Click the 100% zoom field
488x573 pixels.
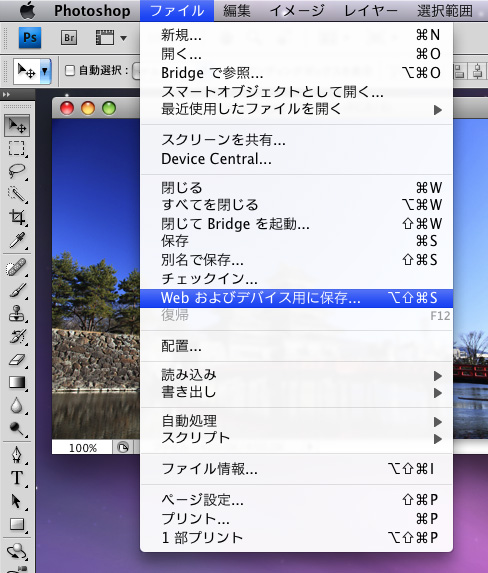click(83, 448)
